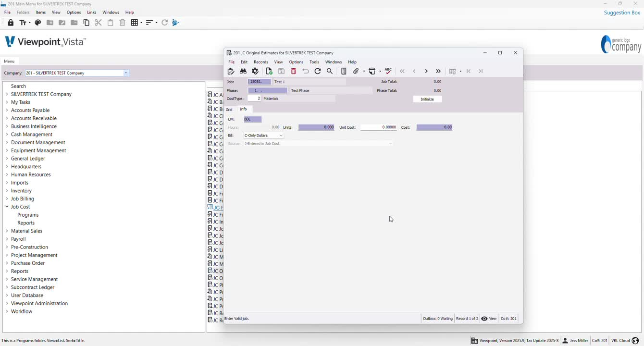Click the clipboard paste icon

pyautogui.click(x=110, y=23)
